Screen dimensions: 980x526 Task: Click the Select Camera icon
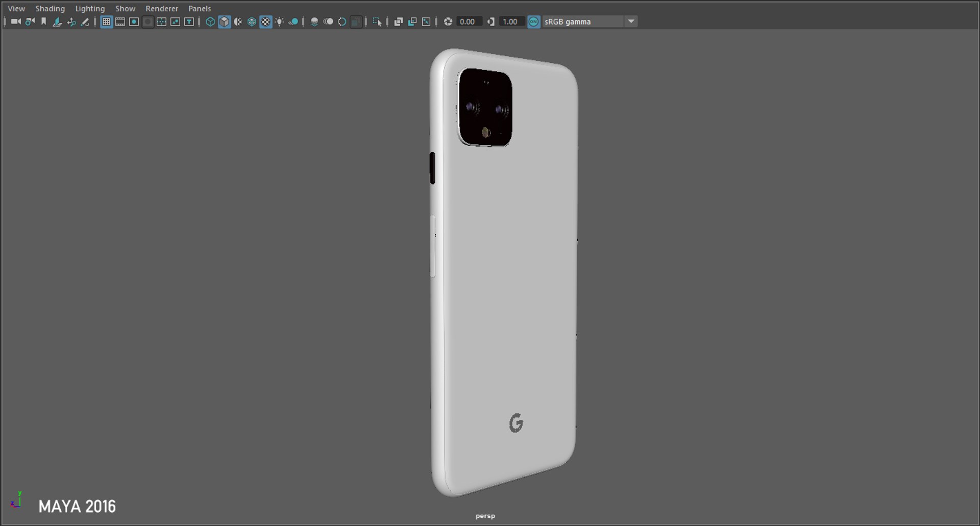[x=16, y=21]
